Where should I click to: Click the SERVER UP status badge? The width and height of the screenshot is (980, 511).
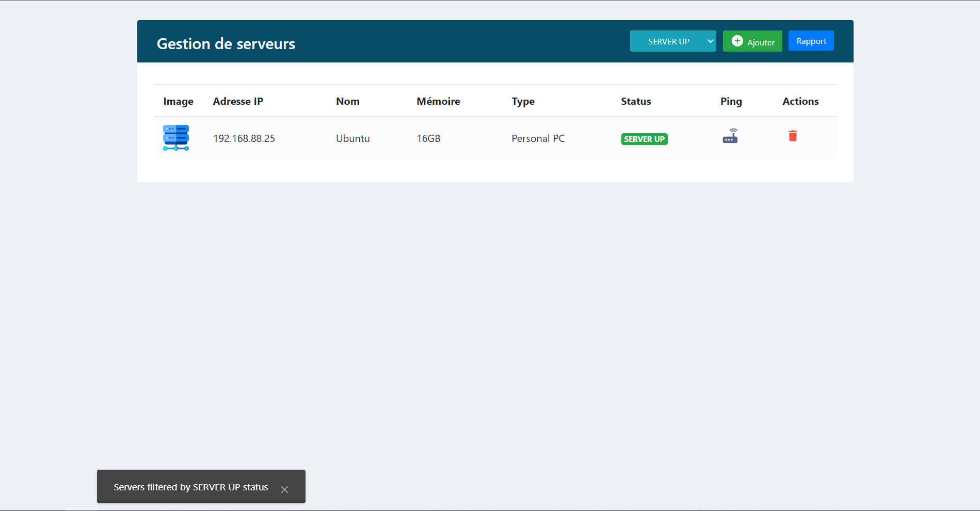(644, 139)
